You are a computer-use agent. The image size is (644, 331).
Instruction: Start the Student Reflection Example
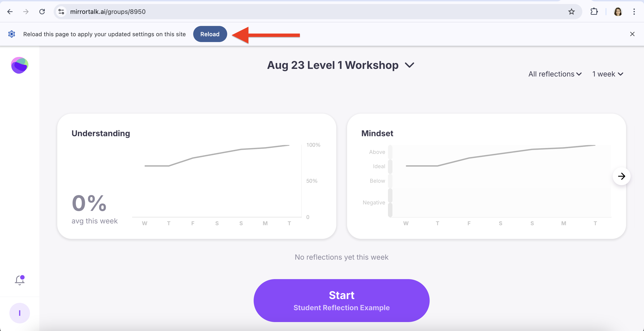[341, 301]
